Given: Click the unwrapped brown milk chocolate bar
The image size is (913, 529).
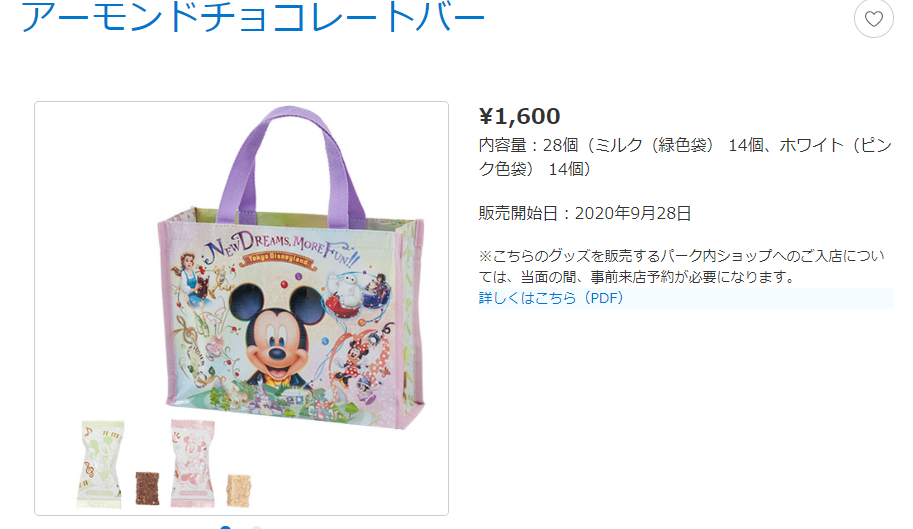Looking at the screenshot, I should click(147, 488).
